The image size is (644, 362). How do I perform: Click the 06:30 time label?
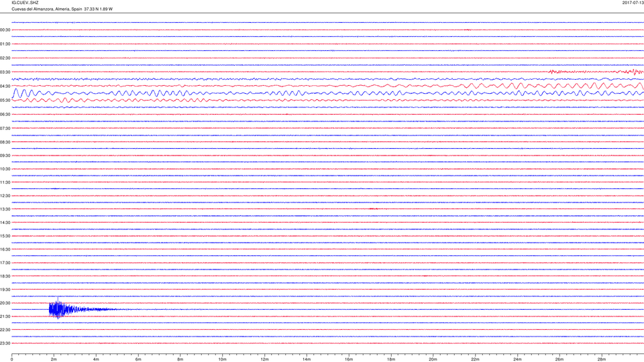5,115
